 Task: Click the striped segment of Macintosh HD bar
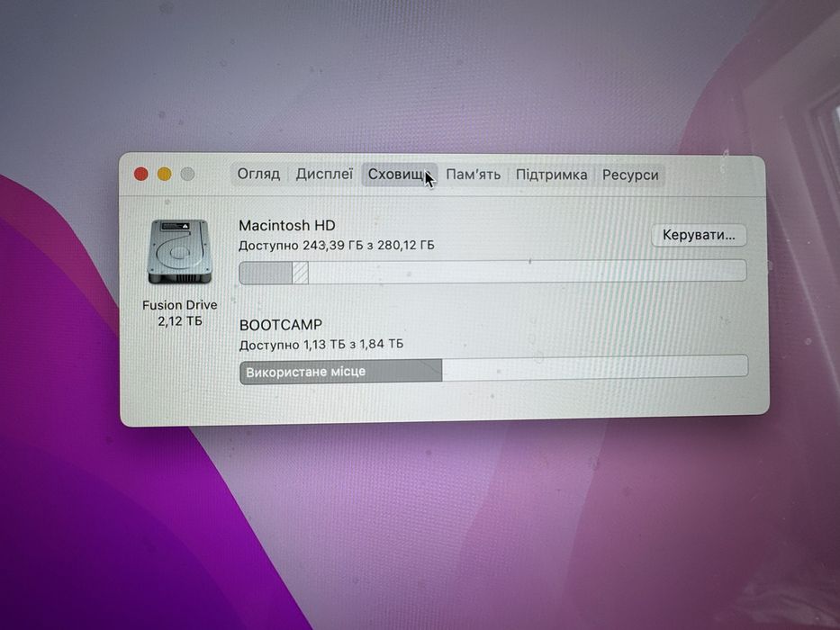(x=300, y=273)
